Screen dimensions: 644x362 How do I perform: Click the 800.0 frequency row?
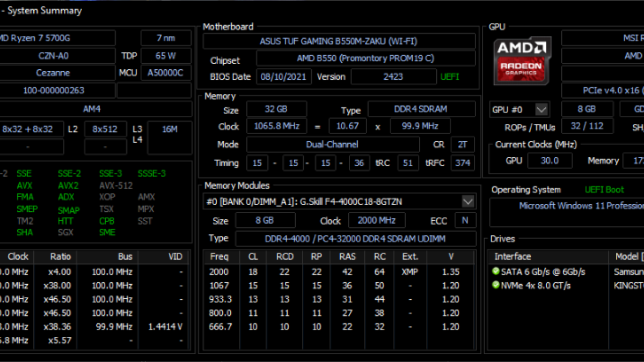pyautogui.click(x=339, y=313)
